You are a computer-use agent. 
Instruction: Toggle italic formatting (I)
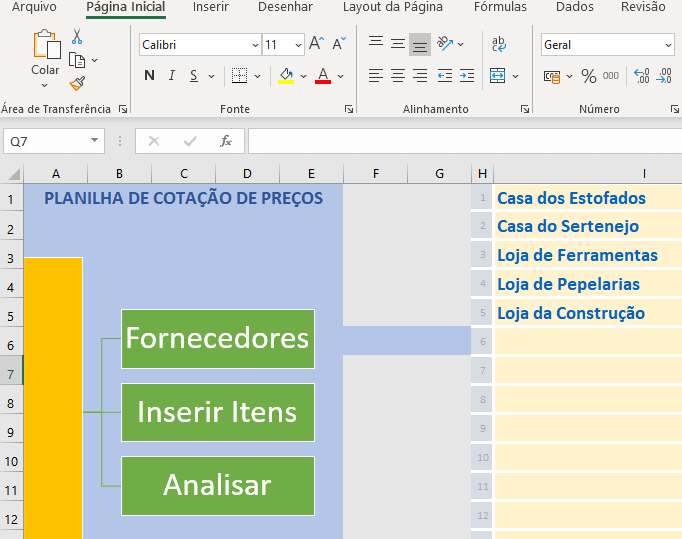172,76
